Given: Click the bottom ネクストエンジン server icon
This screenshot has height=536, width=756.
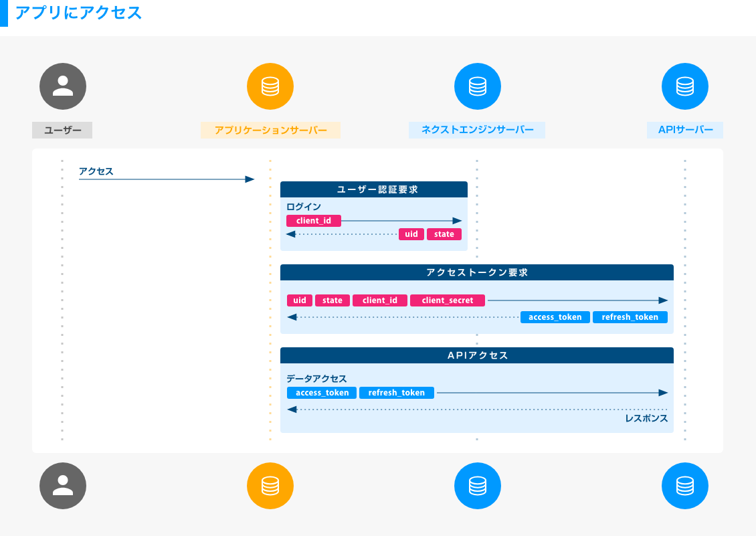Looking at the screenshot, I should click(x=477, y=486).
